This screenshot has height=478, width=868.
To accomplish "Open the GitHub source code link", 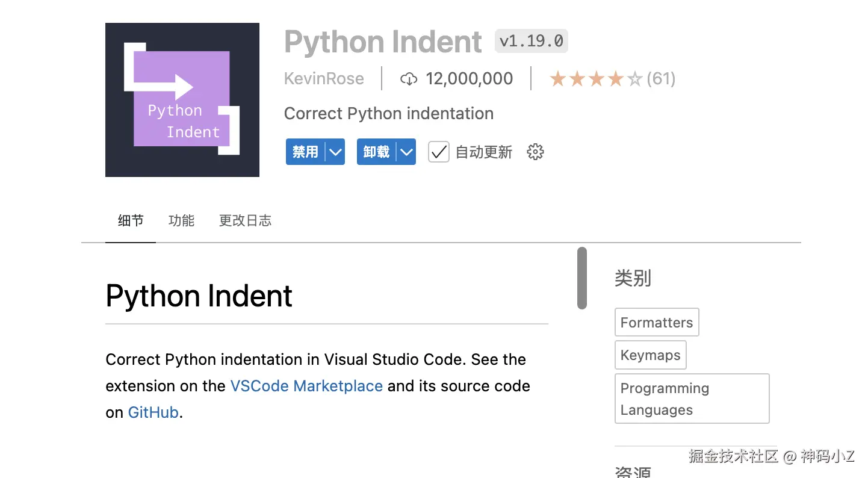I will 153,412.
